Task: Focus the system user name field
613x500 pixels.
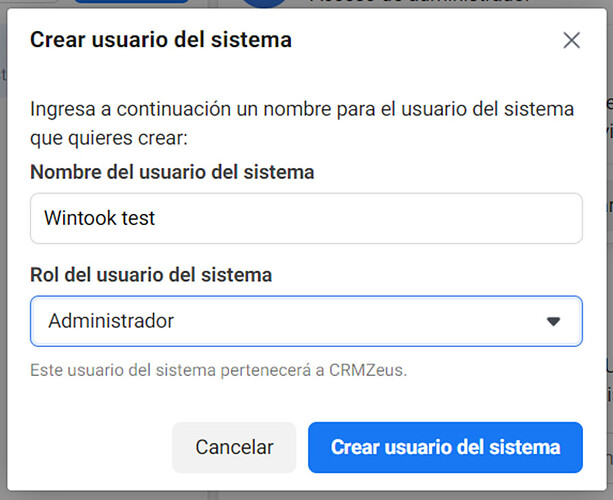Action: click(x=306, y=218)
